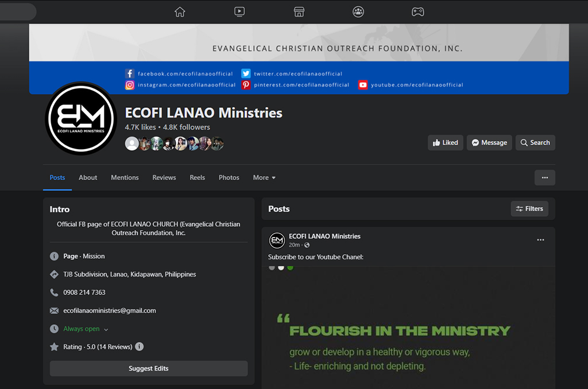Open the Watch video icon
This screenshot has height=389, width=588.
pos(239,11)
